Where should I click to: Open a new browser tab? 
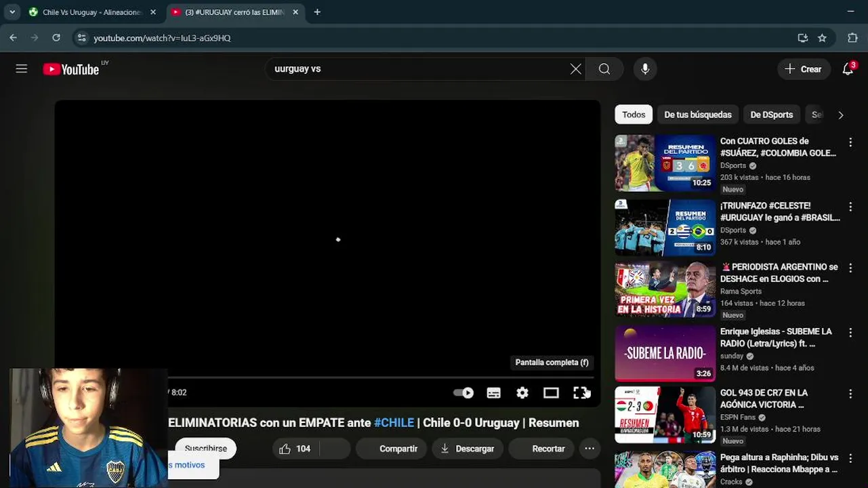click(x=317, y=12)
